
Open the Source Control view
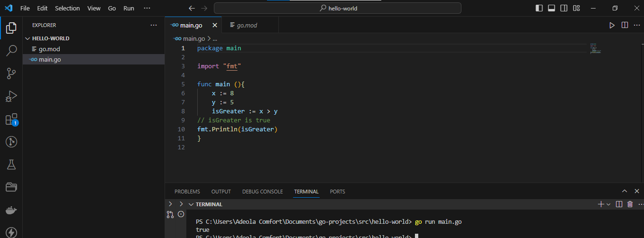click(11, 73)
